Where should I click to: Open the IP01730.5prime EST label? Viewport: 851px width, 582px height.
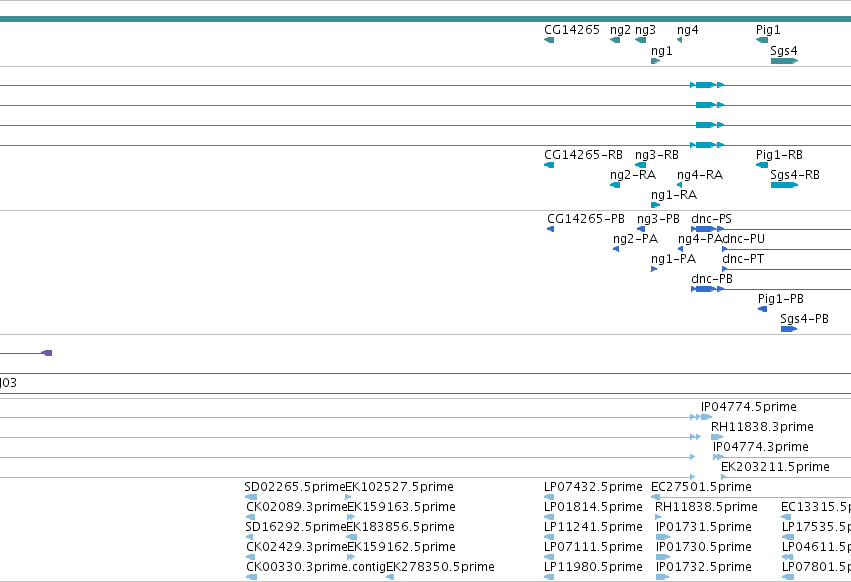click(704, 548)
